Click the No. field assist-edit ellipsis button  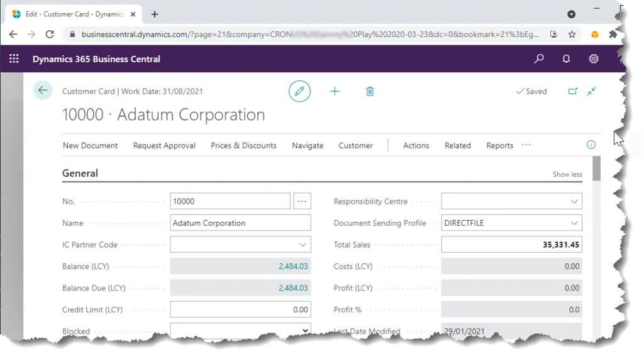tap(302, 201)
